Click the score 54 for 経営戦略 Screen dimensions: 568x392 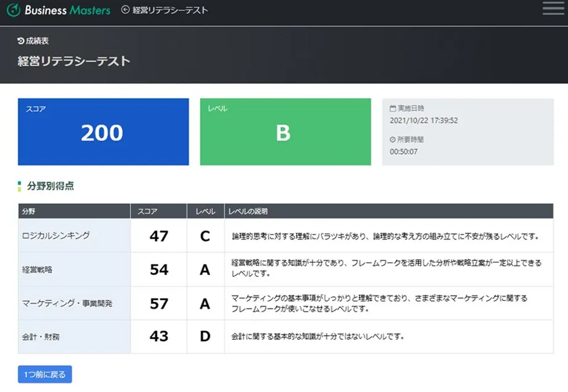[159, 270]
